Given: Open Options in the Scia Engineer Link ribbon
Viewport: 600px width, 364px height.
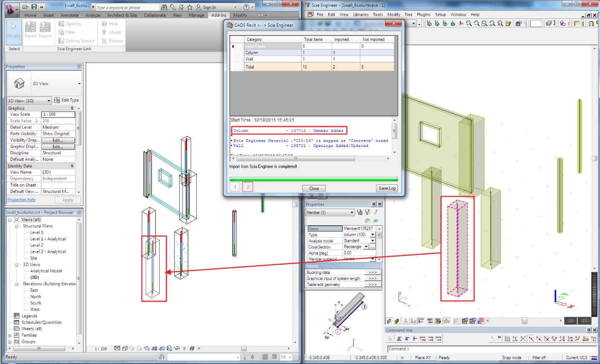Looking at the screenshot, I should coord(71,24).
